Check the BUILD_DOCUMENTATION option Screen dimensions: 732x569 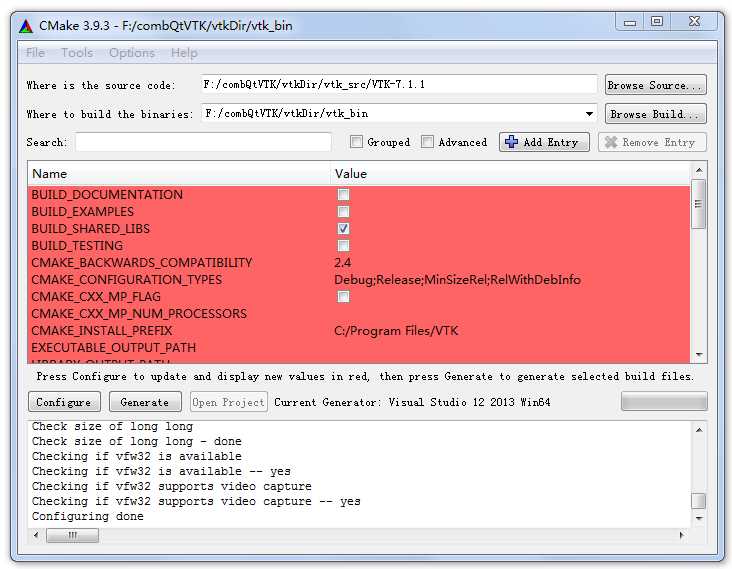[343, 195]
